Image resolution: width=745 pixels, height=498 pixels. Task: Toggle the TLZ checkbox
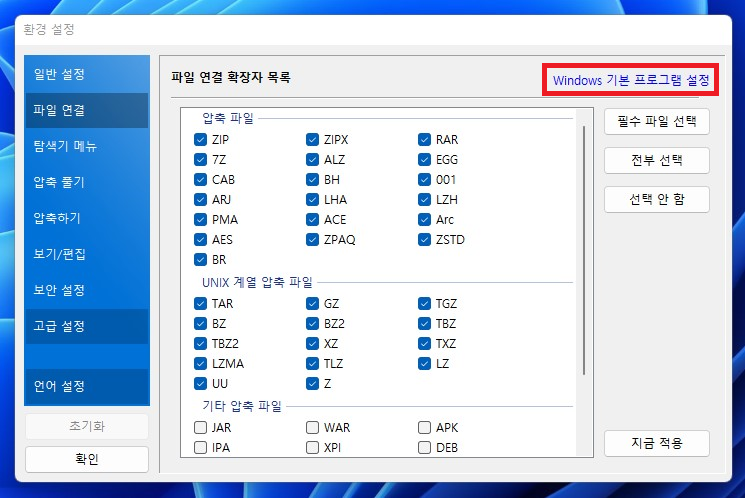point(312,364)
